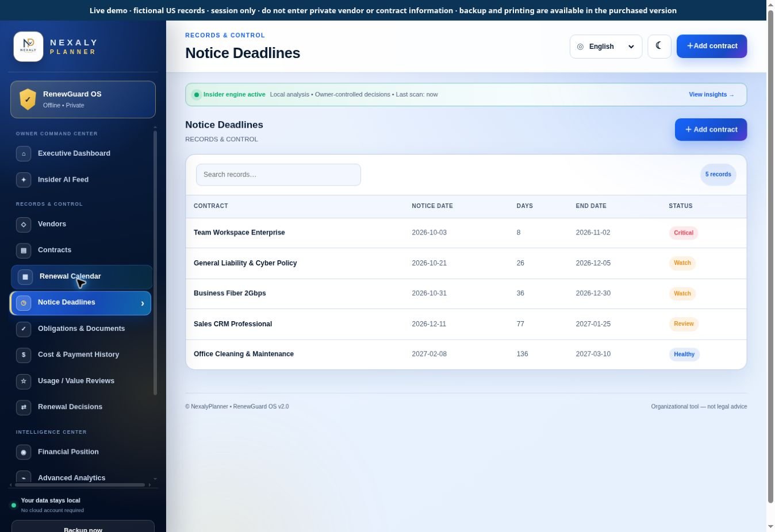The height and width of the screenshot is (532, 775).
Task: Click the 5 records count badge
Action: coord(718,175)
